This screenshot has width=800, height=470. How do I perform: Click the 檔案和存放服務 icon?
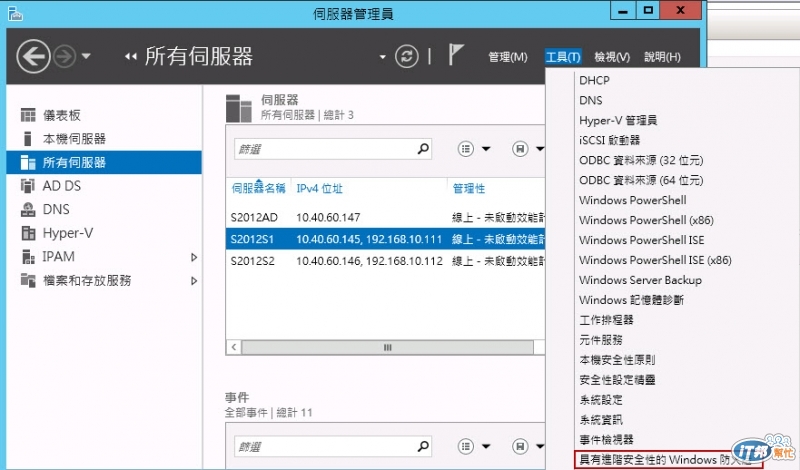point(28,280)
